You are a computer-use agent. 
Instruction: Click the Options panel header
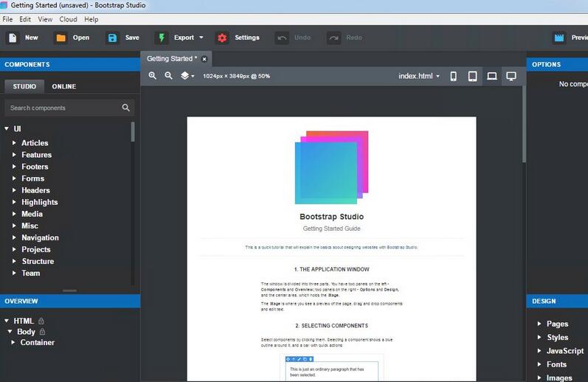coord(557,64)
